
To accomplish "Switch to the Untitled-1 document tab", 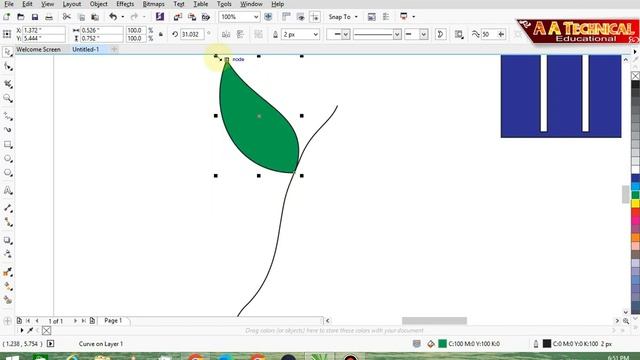I will (86, 49).
